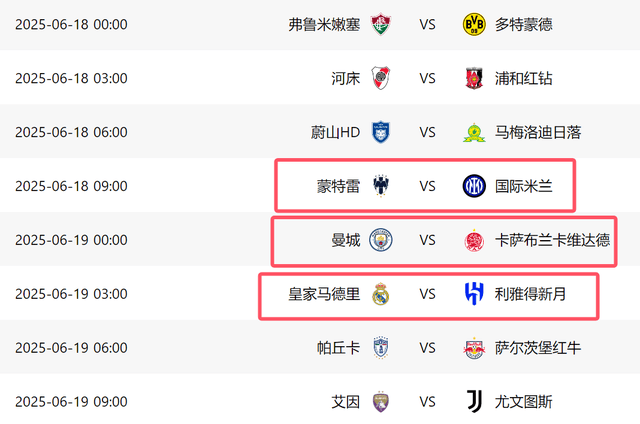Click the Urawa Red Diamonds logo
Image resolution: width=640 pixels, height=424 pixels.
tap(474, 78)
